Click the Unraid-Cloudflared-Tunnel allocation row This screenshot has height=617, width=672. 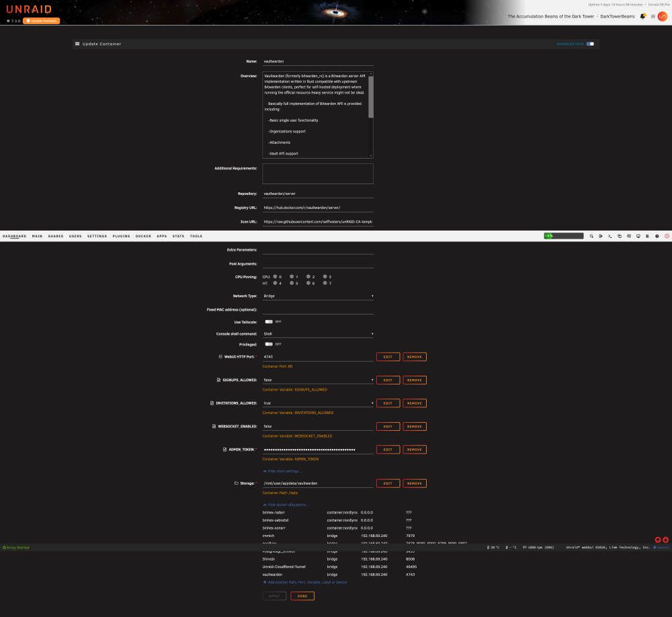[x=339, y=567]
